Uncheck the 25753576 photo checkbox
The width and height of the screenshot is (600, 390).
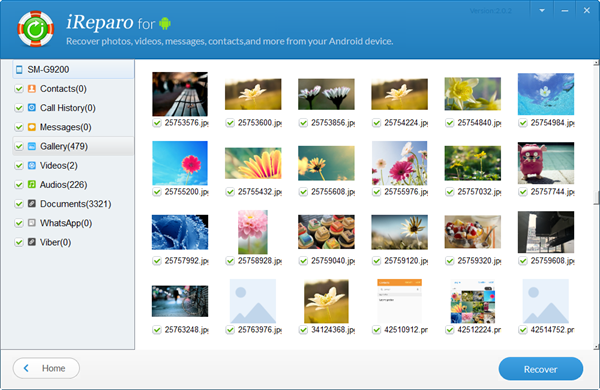(x=157, y=123)
